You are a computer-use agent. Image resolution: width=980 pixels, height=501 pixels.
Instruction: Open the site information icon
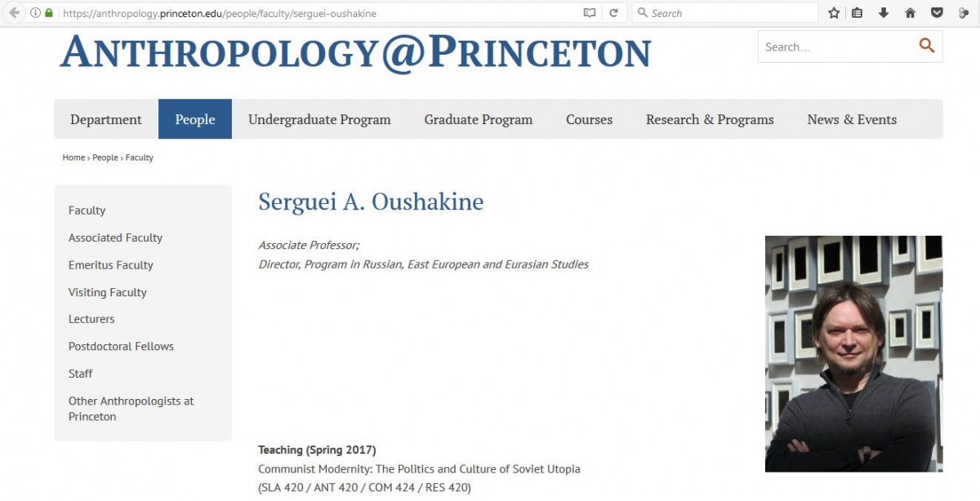[x=34, y=13]
